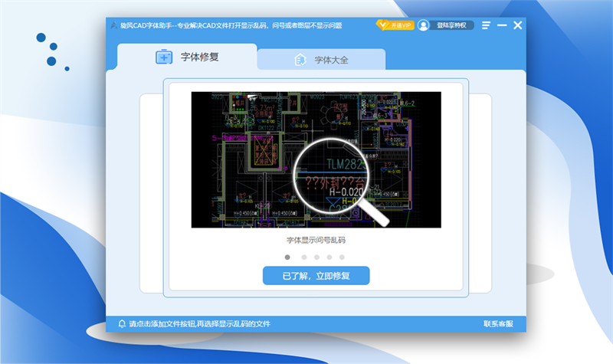Open the hamburger menu in title bar
Image resolution: width=613 pixels, height=364 pixels.
[486, 25]
